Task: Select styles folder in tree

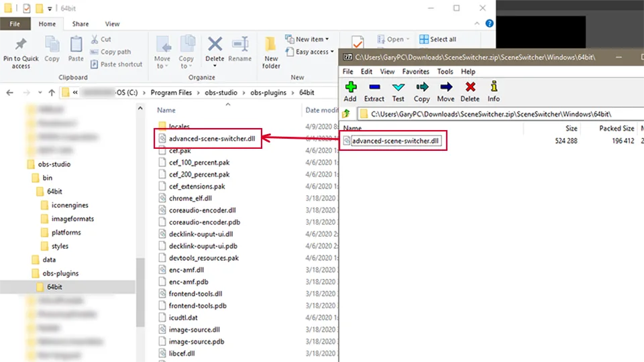Action: (60, 246)
